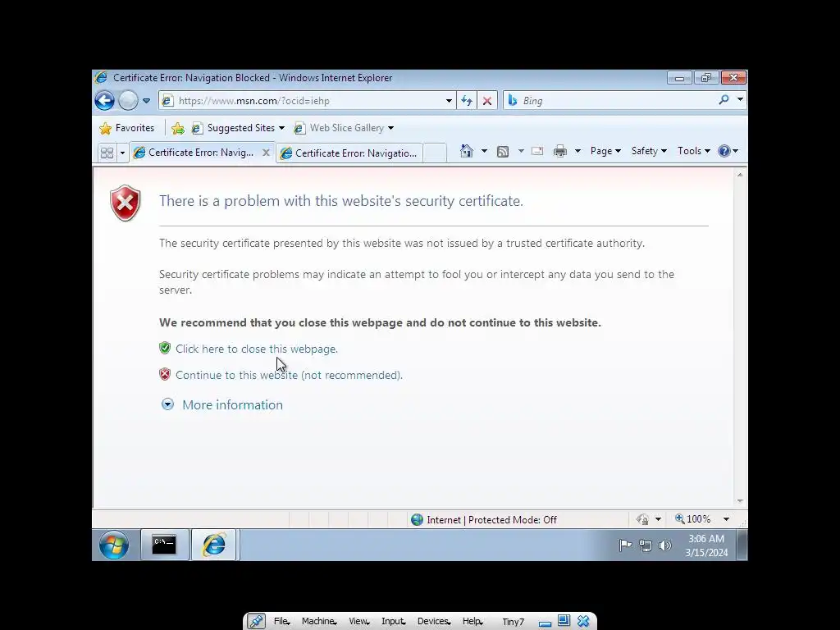Close the first Certificate Error tab

[x=266, y=153]
